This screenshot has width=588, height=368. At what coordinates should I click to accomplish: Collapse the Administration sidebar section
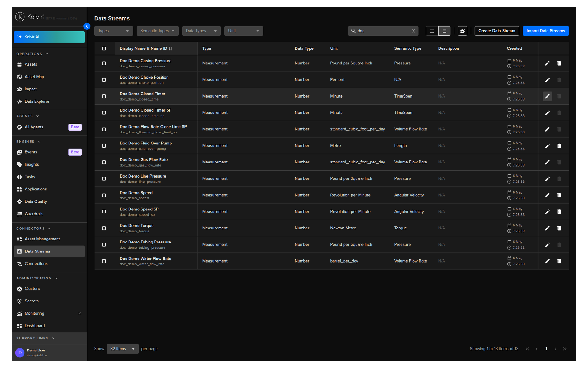pyautogui.click(x=37, y=278)
